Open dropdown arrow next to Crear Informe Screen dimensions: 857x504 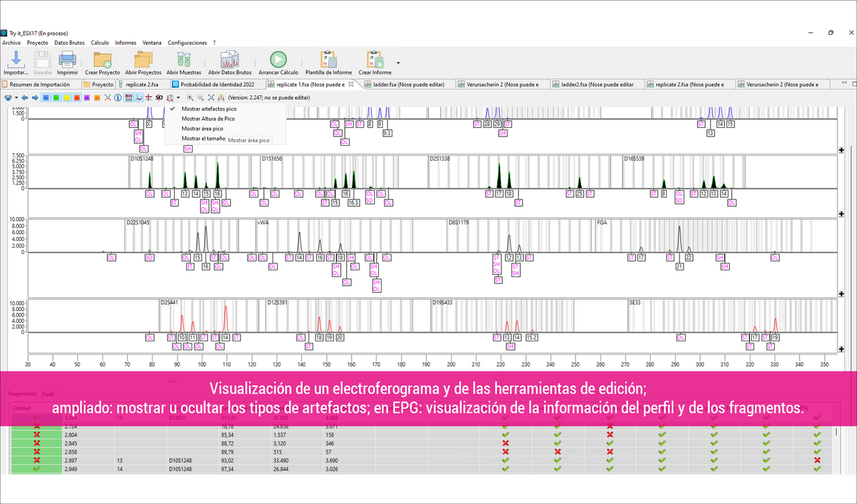tap(398, 63)
